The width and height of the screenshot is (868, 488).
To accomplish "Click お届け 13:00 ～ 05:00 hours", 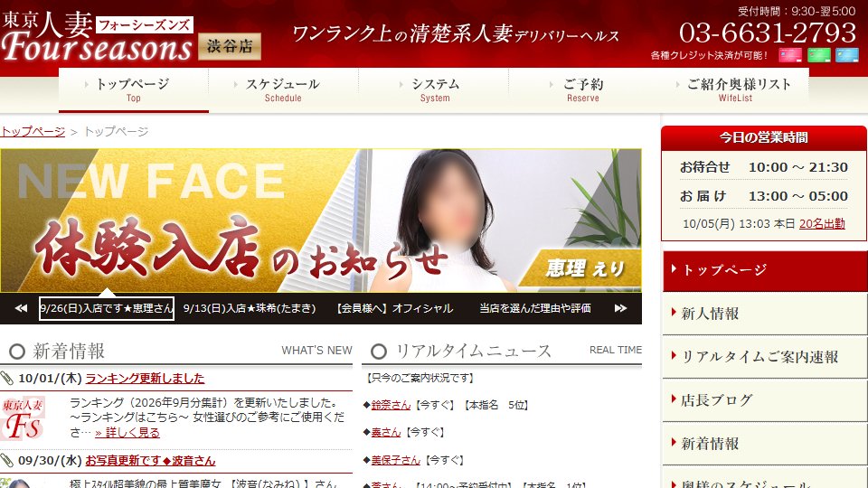I will [x=764, y=196].
